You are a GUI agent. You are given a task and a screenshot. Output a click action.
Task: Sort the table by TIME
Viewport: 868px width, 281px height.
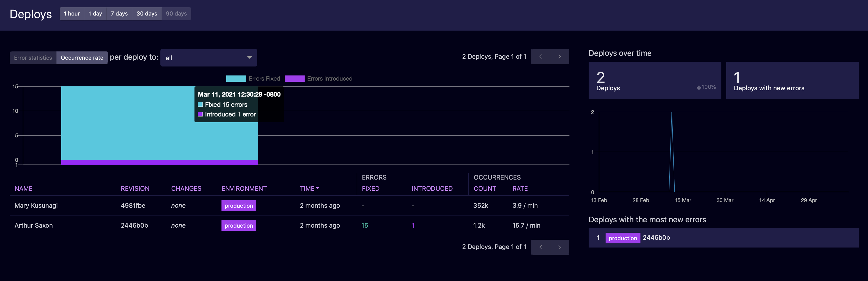(x=308, y=189)
